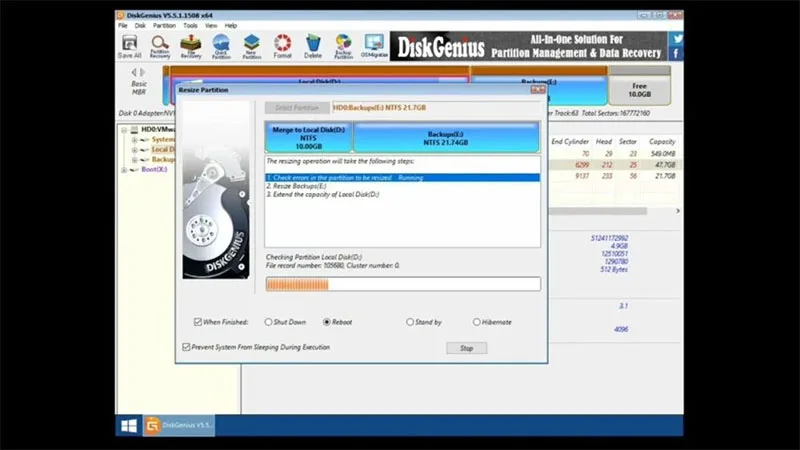Screen dimensions: 800x450
Task: Select the Hibernate radio option
Action: (x=476, y=322)
